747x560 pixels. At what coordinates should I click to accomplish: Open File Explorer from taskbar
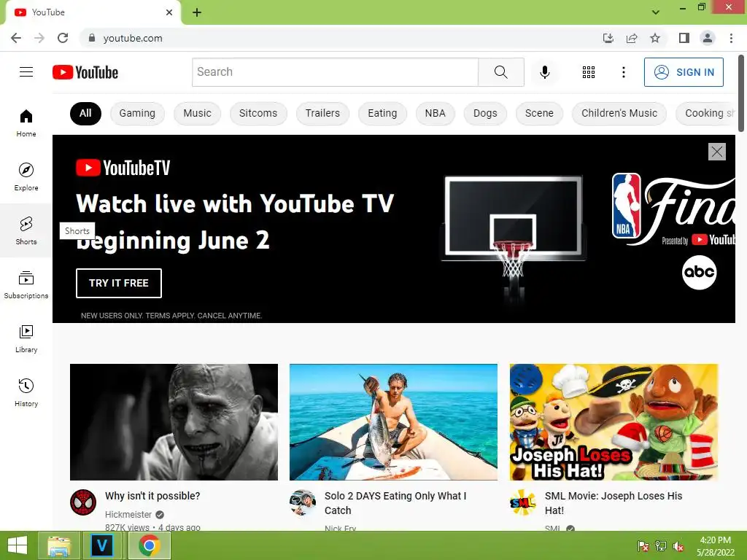[x=59, y=545]
